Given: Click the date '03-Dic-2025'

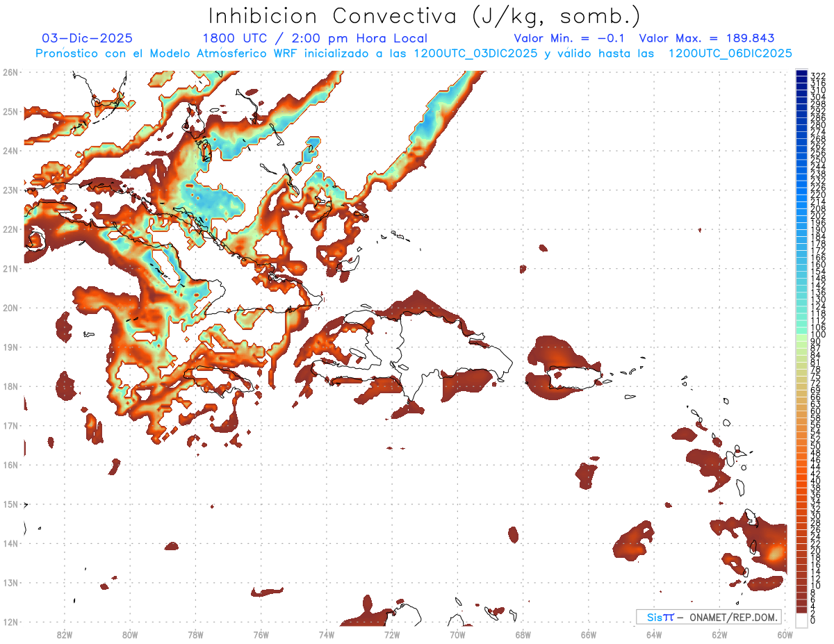Looking at the screenshot, I should pyautogui.click(x=88, y=38).
